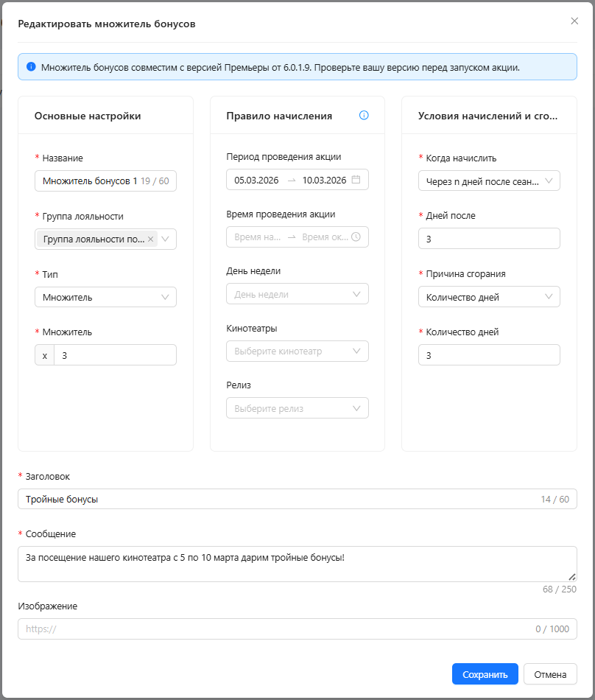Expand the Тип dropdown
Screen dimensions: 595x700
coord(105,297)
